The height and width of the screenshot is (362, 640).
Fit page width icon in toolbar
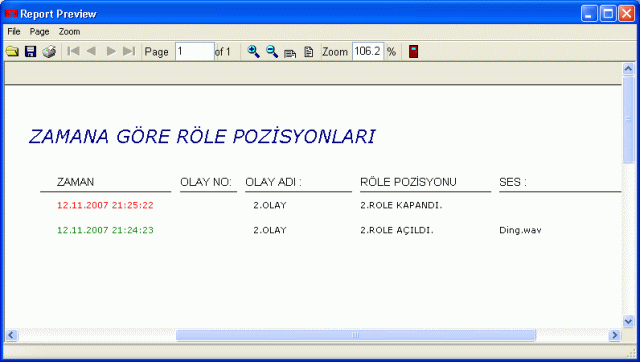point(290,52)
